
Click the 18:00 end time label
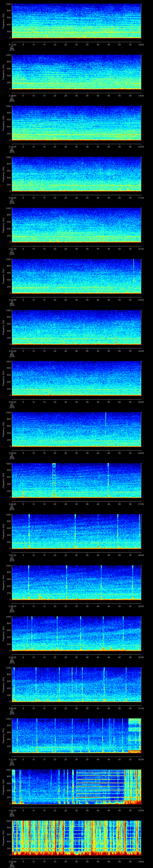point(141,44)
